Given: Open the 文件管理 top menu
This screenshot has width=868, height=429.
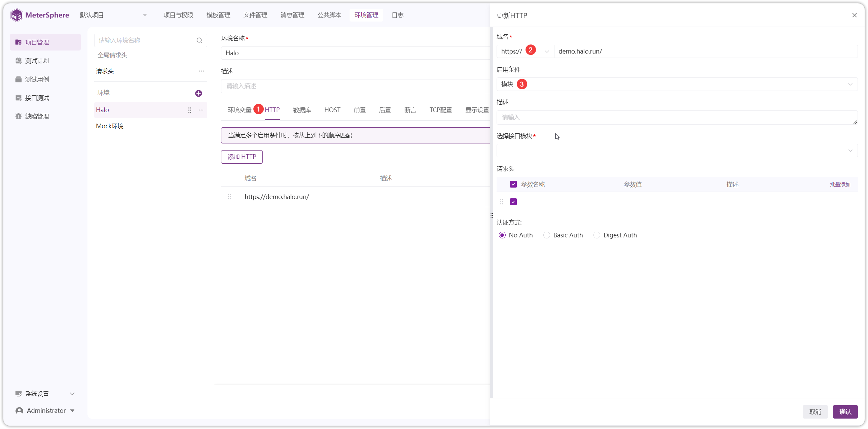Looking at the screenshot, I should coord(255,15).
